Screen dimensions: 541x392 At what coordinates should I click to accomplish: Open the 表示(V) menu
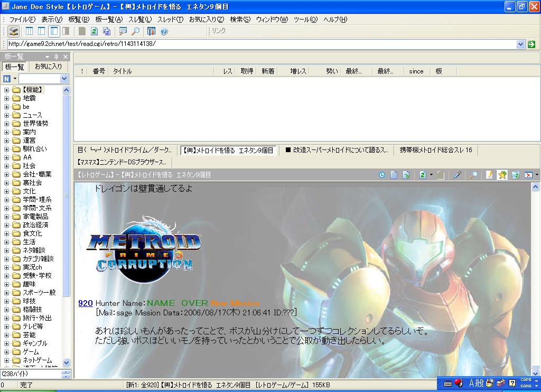point(52,20)
